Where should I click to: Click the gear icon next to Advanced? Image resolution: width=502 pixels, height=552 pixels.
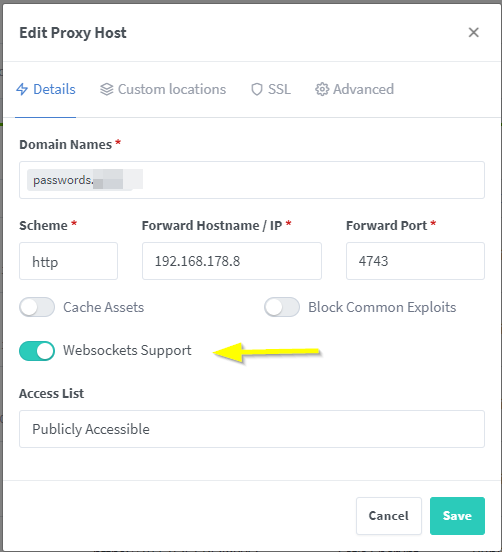322,89
